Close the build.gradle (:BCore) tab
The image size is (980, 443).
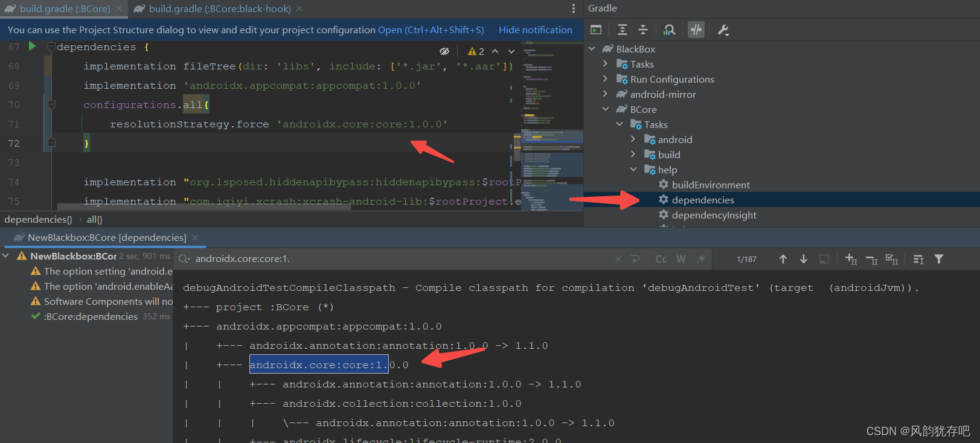(x=119, y=8)
